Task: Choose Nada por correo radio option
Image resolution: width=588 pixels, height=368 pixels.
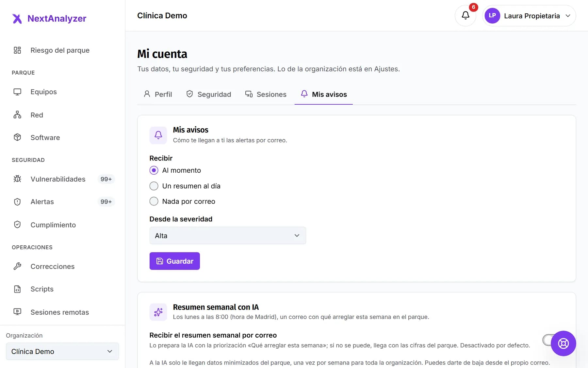Action: pyautogui.click(x=154, y=201)
